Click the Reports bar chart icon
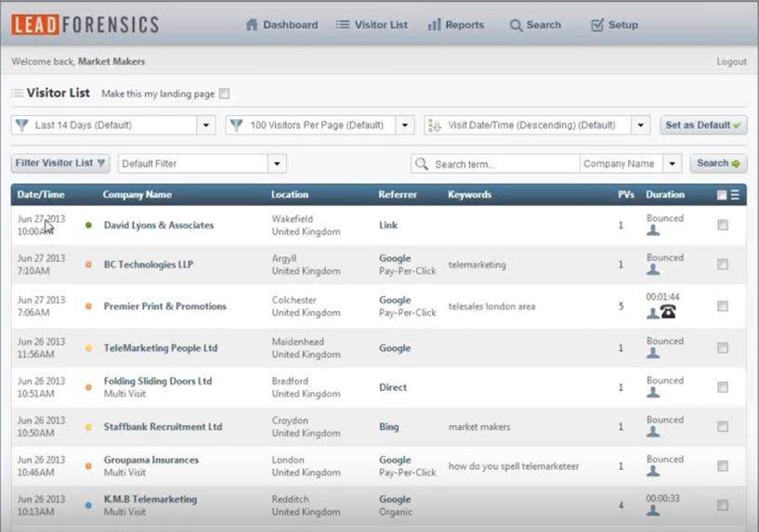759x532 pixels. click(x=434, y=25)
